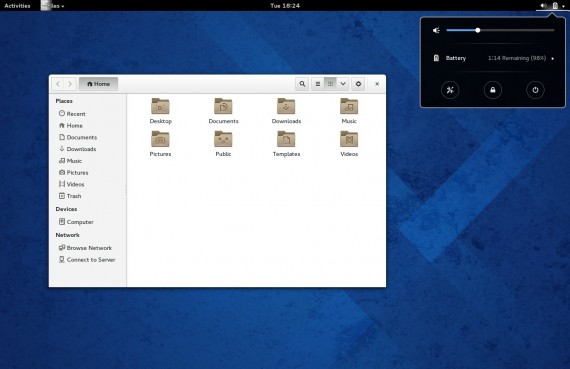570x369 pixels.
Task: Click the sidebar resize handle in Files
Action: pyautogui.click(x=127, y=190)
